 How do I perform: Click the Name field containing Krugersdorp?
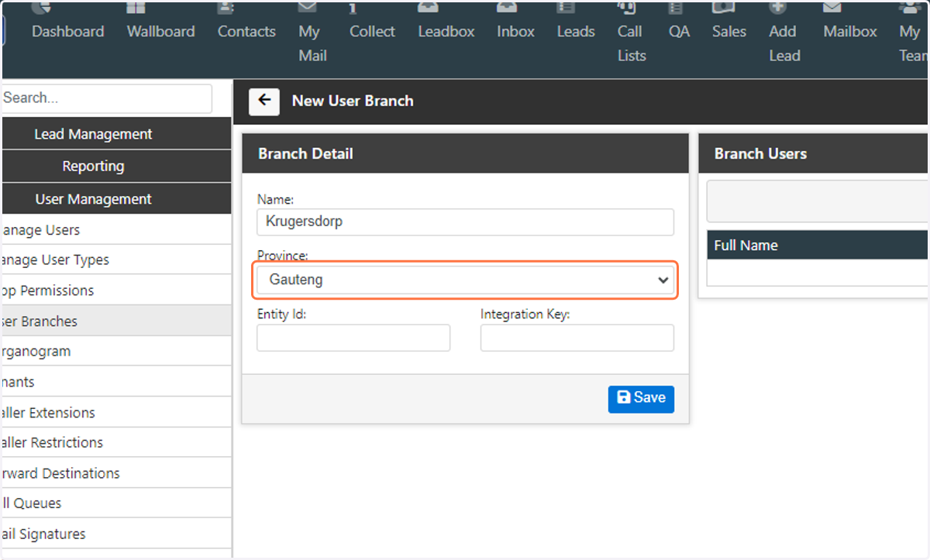pos(465,222)
